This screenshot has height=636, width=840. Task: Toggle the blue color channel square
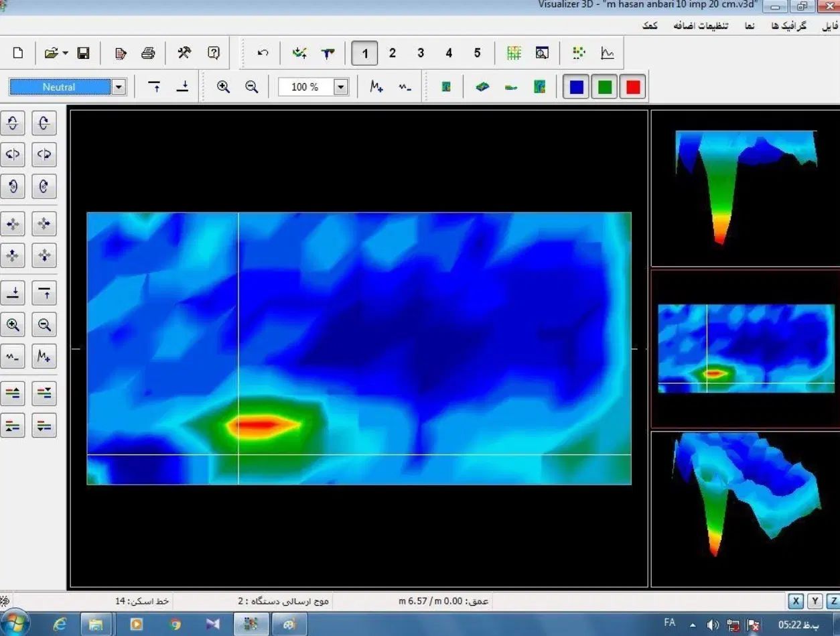click(x=576, y=87)
